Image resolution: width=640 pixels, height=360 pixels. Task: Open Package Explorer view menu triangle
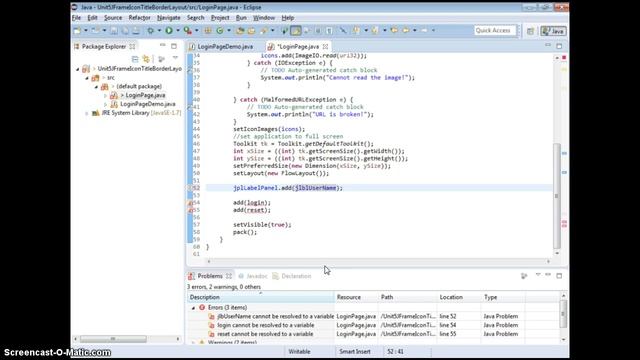[175, 58]
